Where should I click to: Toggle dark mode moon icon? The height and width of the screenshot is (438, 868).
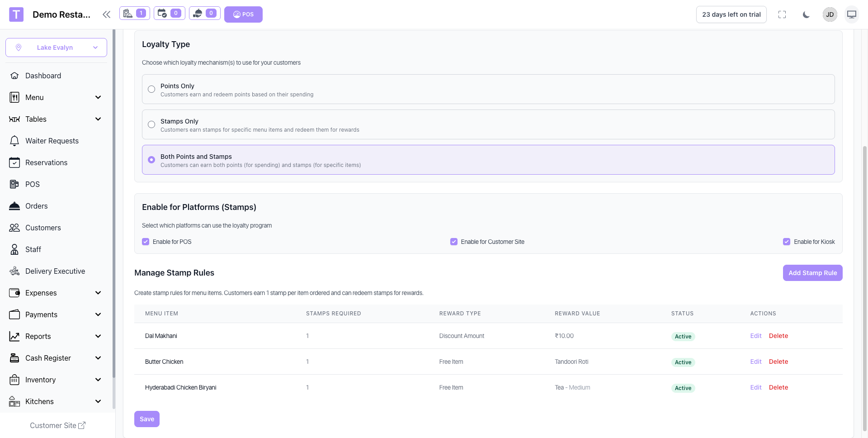pyautogui.click(x=806, y=14)
